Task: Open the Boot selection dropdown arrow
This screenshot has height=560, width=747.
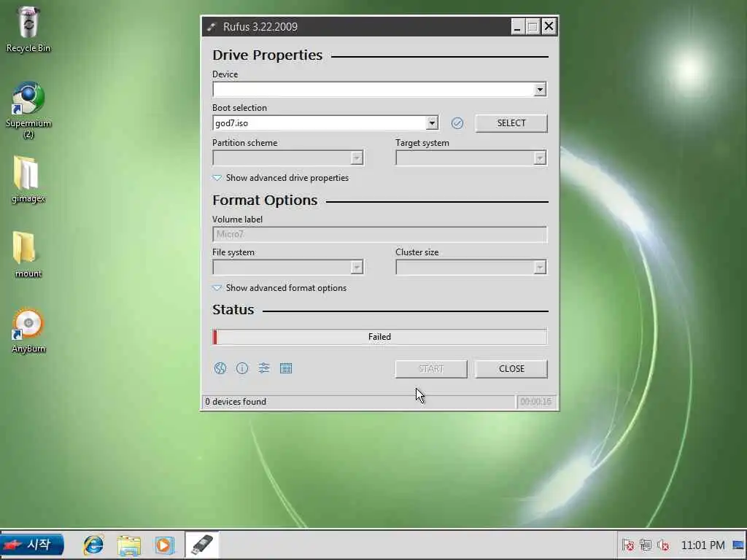Action: 432,122
